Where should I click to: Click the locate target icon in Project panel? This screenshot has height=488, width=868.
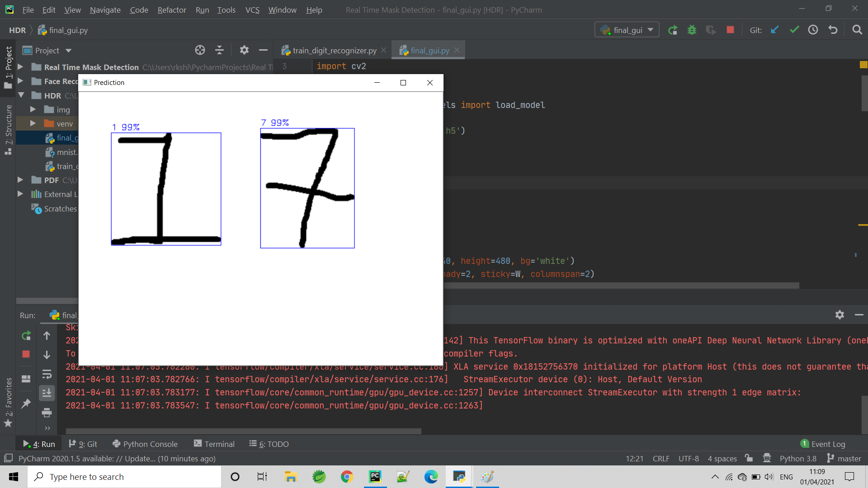[200, 50]
